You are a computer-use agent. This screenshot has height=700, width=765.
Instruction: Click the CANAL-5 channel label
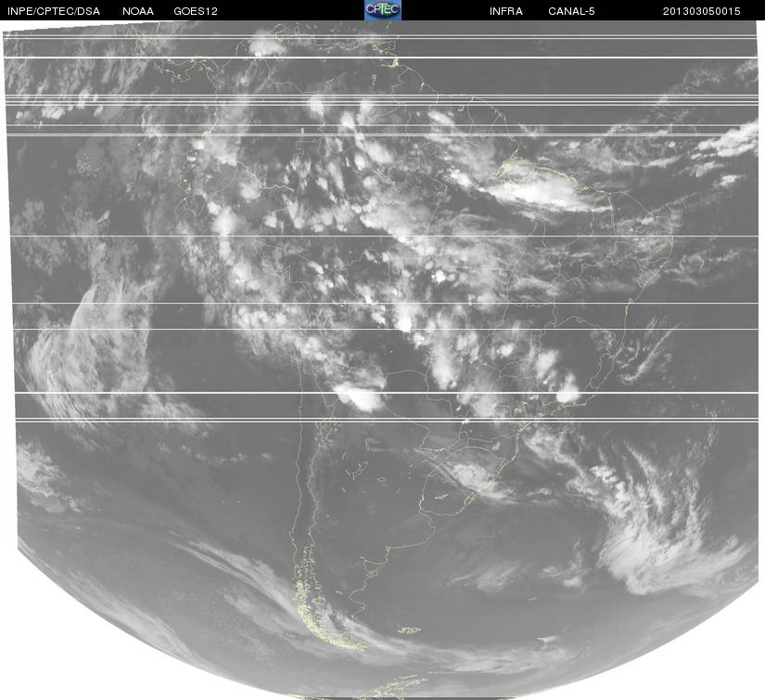[x=571, y=11]
